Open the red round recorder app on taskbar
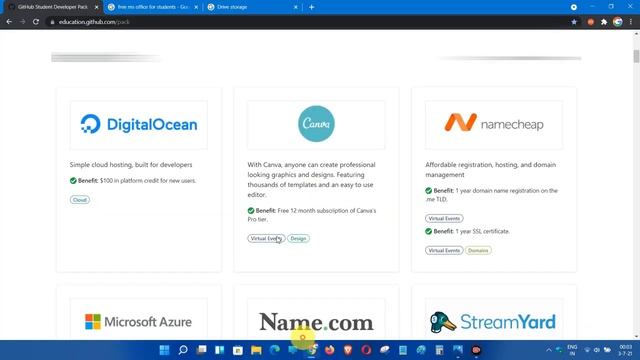 point(476,350)
